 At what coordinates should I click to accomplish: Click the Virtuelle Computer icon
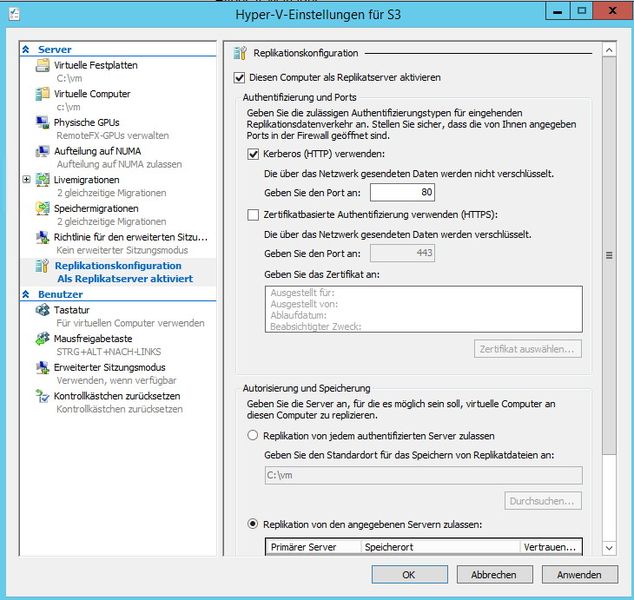[42, 94]
